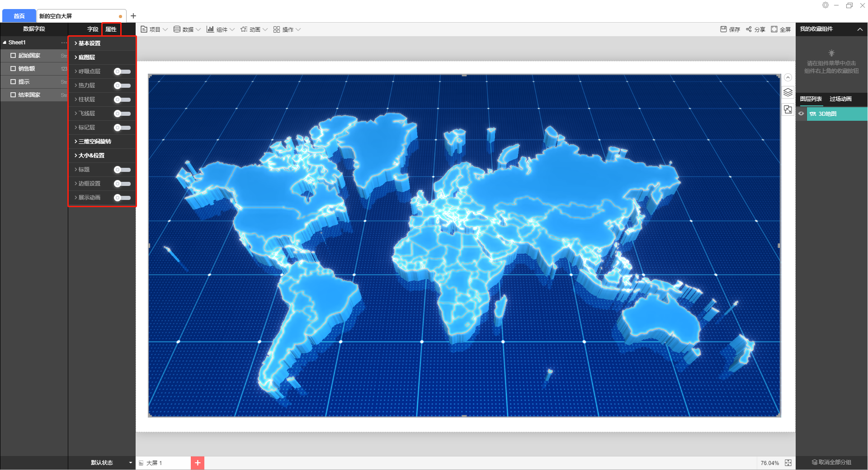Select the 新的空白大屏 tab
Viewport: 868px width, 470px height.
click(80, 16)
